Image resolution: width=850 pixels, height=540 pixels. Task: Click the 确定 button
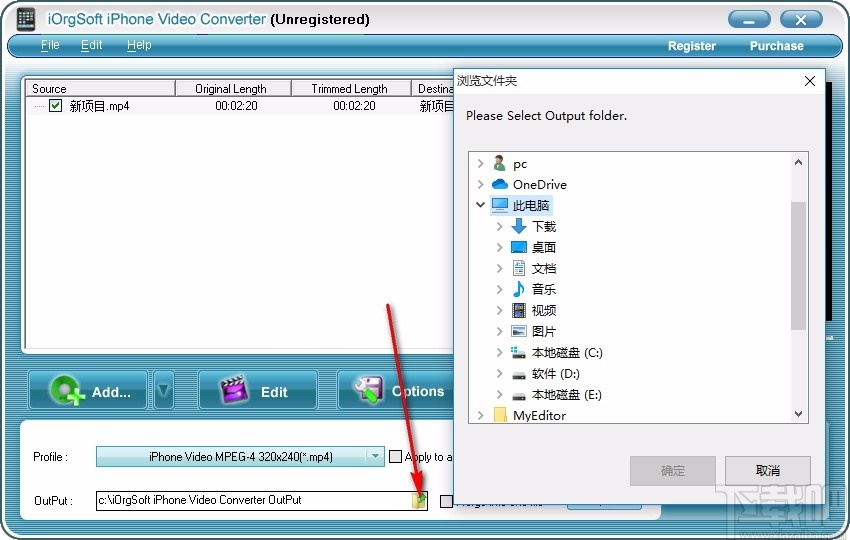(x=673, y=471)
